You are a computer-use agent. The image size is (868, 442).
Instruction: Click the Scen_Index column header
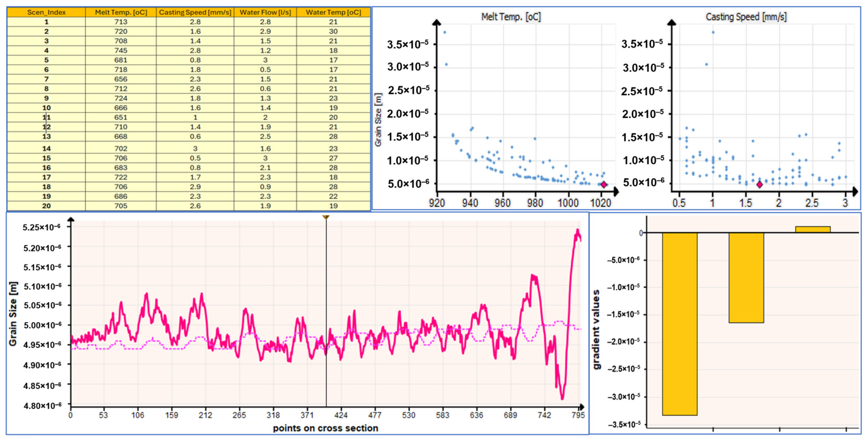[46, 12]
